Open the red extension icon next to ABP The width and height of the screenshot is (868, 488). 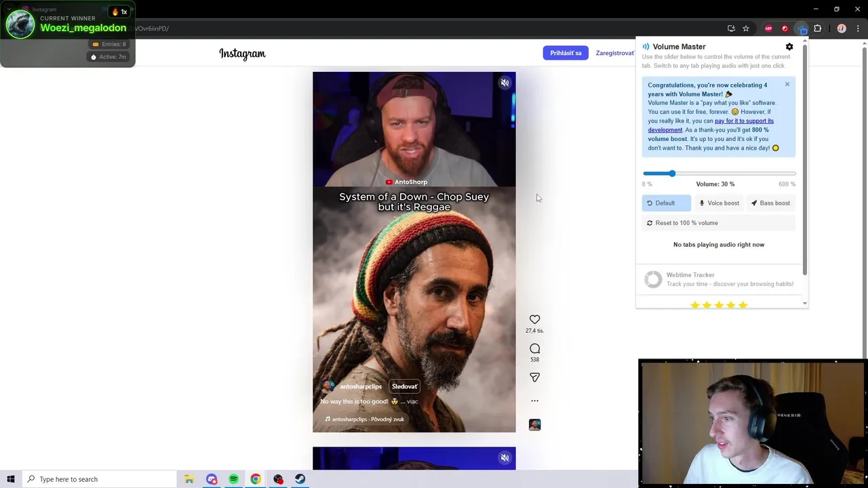pos(785,28)
